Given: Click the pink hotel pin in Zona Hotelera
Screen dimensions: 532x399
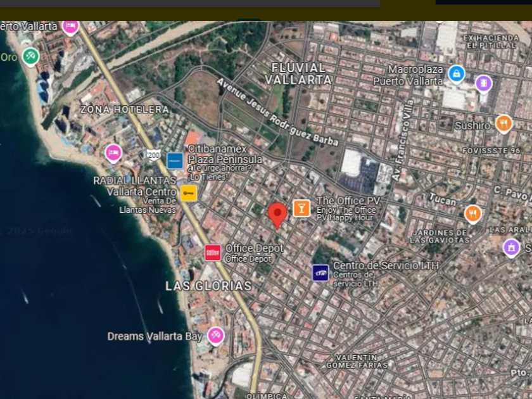Looking at the screenshot, I should (x=113, y=153).
